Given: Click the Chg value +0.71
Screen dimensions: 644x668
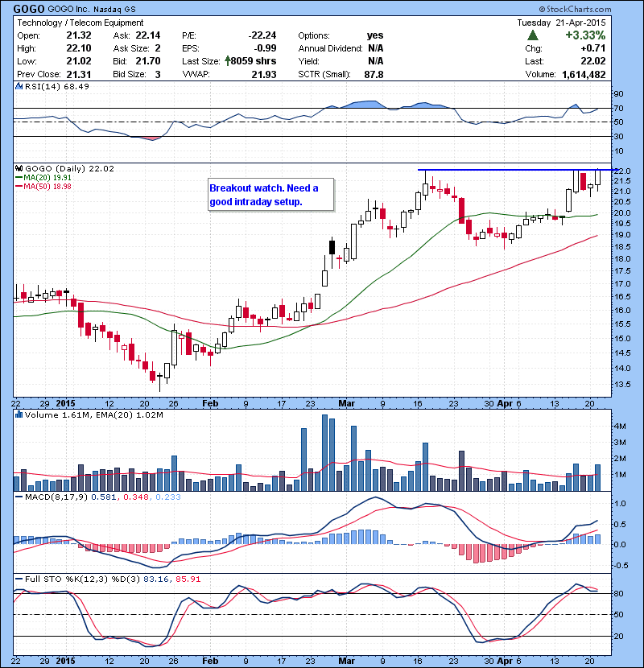Looking at the screenshot, I should click(592, 48).
